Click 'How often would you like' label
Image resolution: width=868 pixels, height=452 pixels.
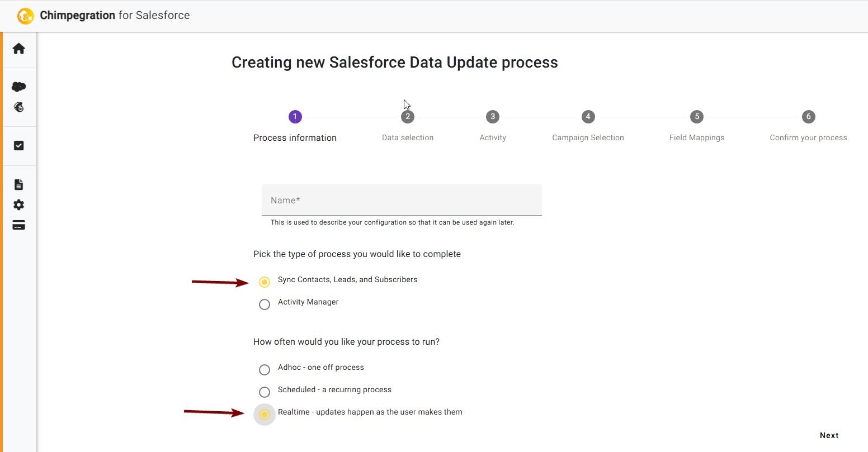click(x=347, y=342)
